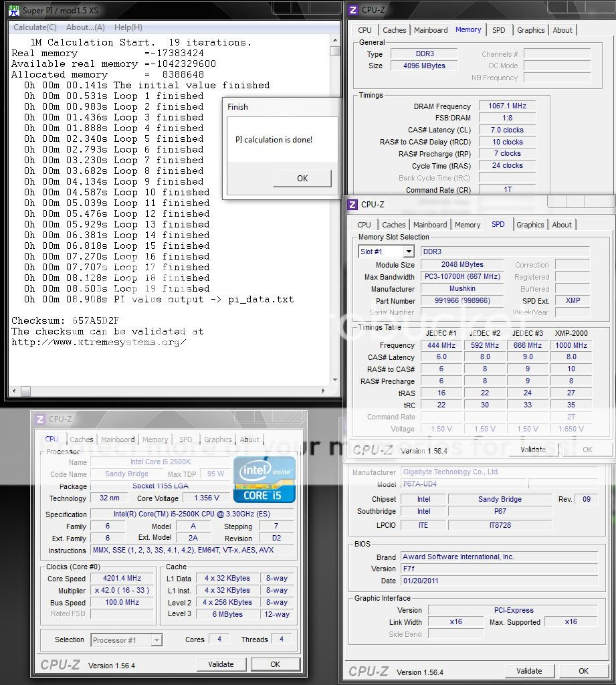The width and height of the screenshot is (616, 685).
Task: Open About tab in CPU-Z Memory window
Action: click(562, 30)
